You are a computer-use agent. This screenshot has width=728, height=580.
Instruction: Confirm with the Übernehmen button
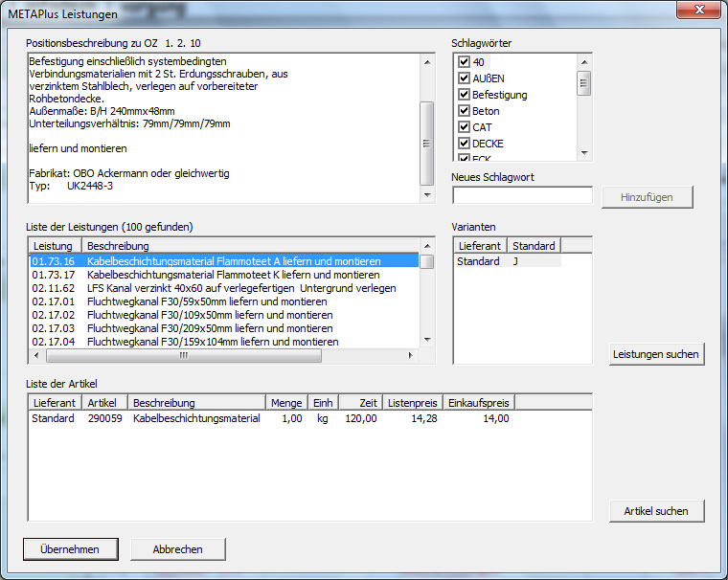pyautogui.click(x=70, y=549)
